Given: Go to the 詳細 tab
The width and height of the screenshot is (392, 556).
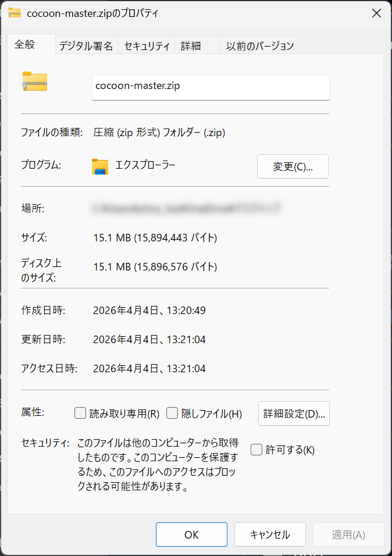Looking at the screenshot, I should pyautogui.click(x=191, y=46).
